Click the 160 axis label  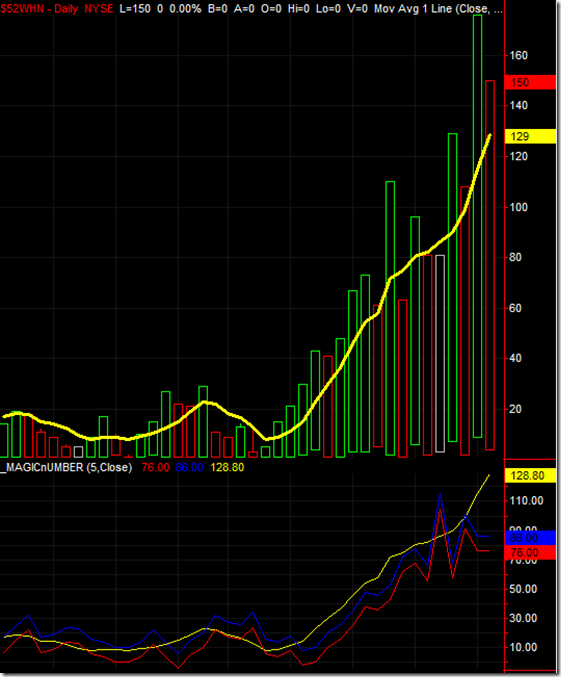click(518, 55)
